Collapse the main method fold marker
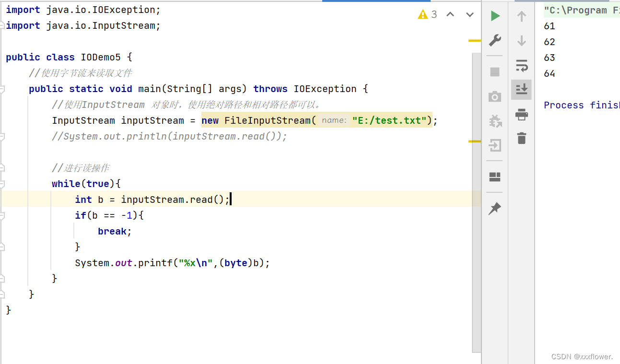Image resolution: width=620 pixels, height=364 pixels. tap(2, 89)
